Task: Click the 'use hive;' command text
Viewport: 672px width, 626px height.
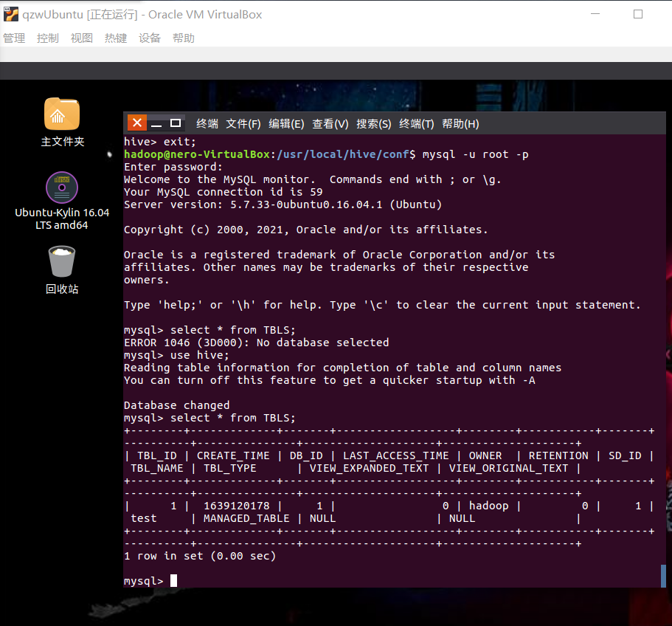Action: (x=200, y=355)
